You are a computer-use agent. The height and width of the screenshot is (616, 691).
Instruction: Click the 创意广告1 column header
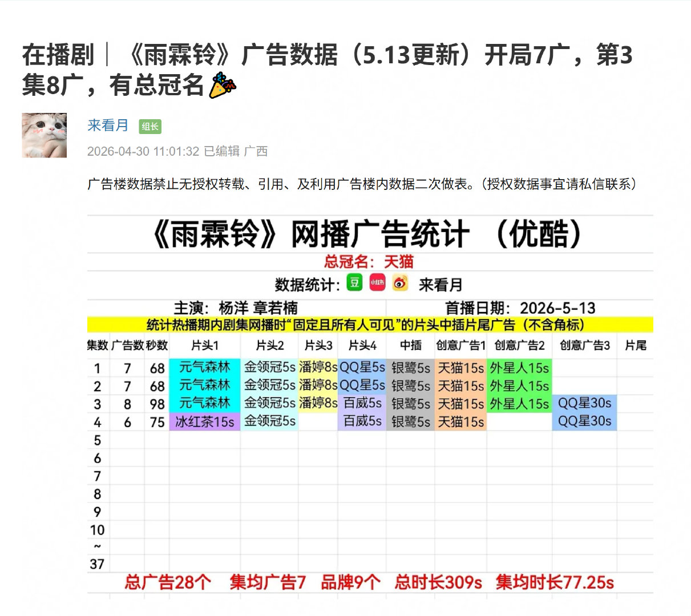click(x=461, y=345)
